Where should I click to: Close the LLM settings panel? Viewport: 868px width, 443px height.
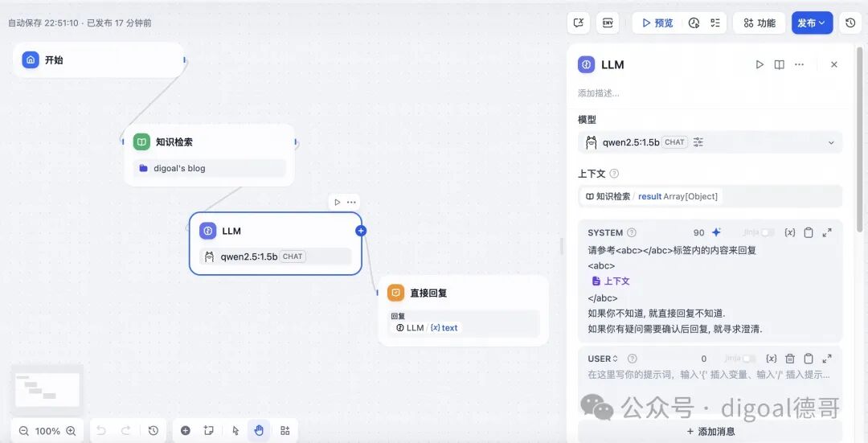(x=833, y=64)
